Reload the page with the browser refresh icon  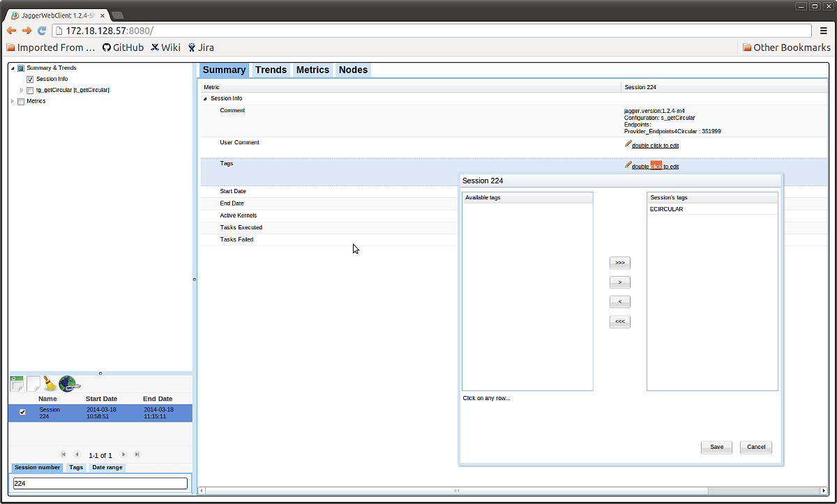coord(42,30)
